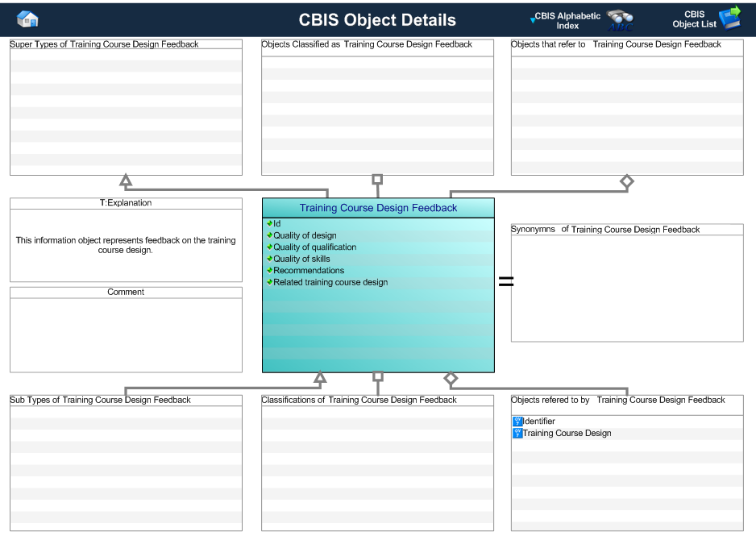756x540 pixels.
Task: Open CBIS Alphabetic Index binoculars icon
Action: coord(620,20)
